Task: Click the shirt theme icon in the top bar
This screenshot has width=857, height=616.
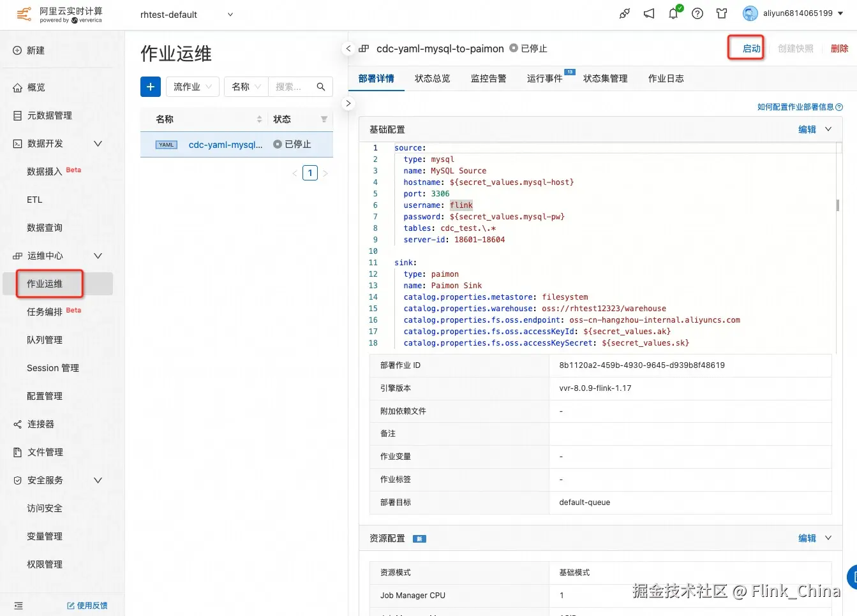Action: point(722,13)
